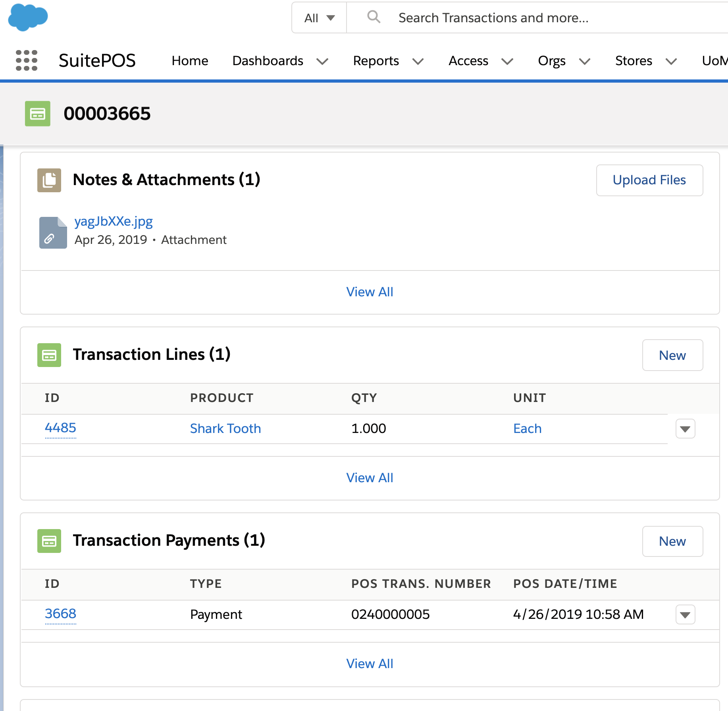The height and width of the screenshot is (711, 728).
Task: Click the Transaction Lines section icon
Action: pos(49,355)
